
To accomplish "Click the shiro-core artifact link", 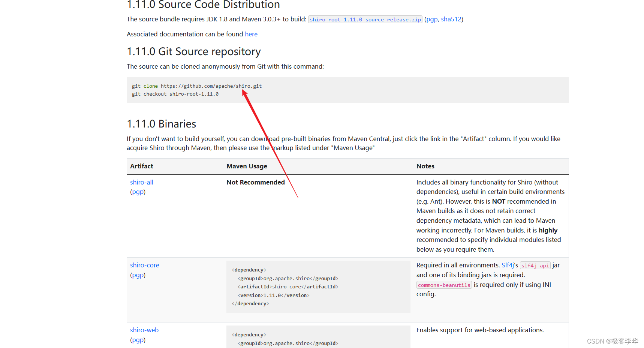I will pos(145,265).
